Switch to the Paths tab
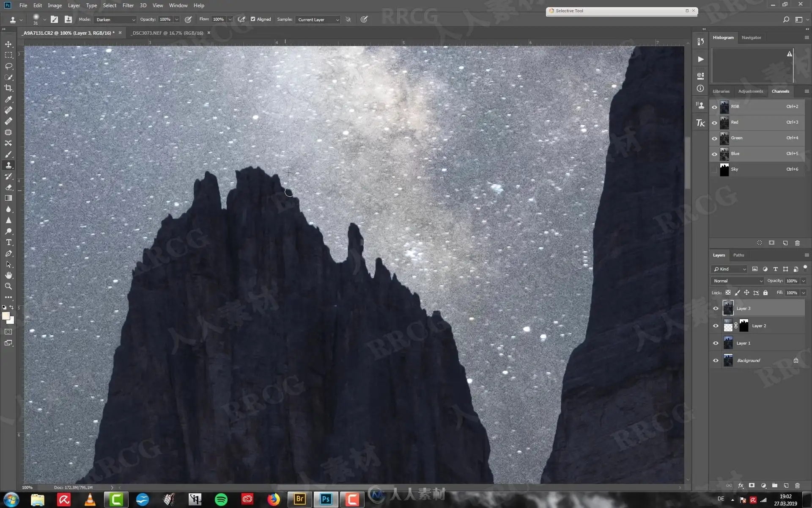Screen dimensions: 812x508 [738, 255]
